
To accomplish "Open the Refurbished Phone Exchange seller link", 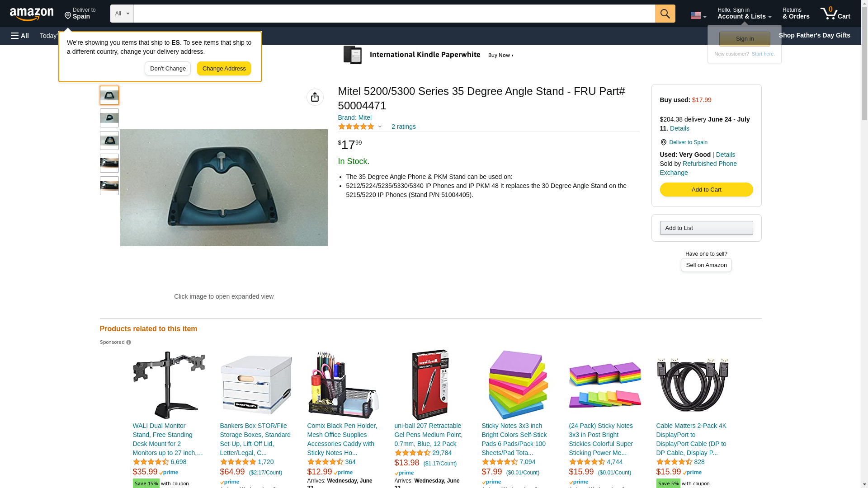I will click(698, 168).
